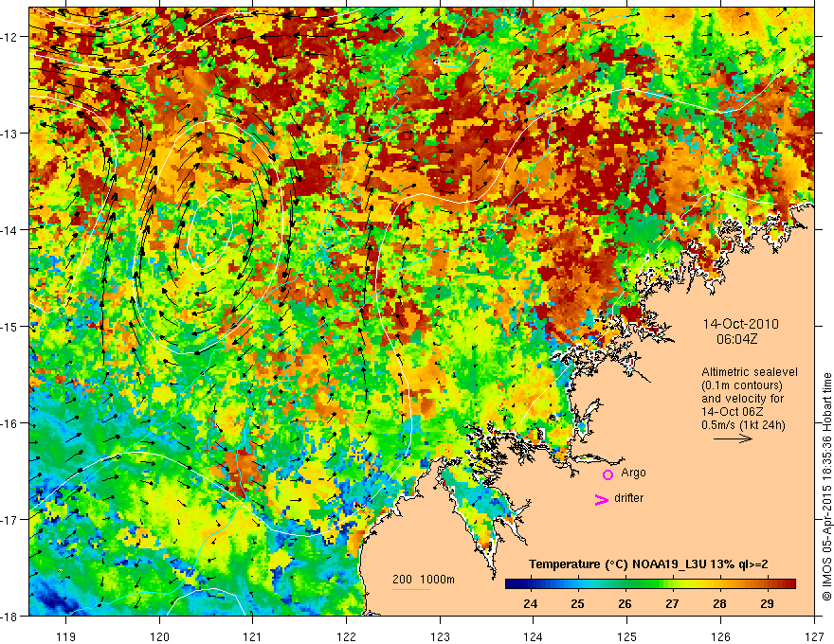834x644 pixels.
Task: Click longitude axis label 122
Action: (x=346, y=636)
